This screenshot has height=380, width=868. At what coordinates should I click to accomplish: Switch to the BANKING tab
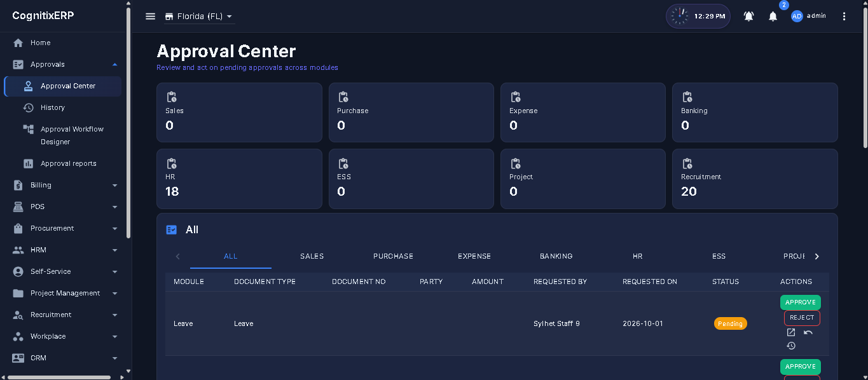click(x=556, y=256)
